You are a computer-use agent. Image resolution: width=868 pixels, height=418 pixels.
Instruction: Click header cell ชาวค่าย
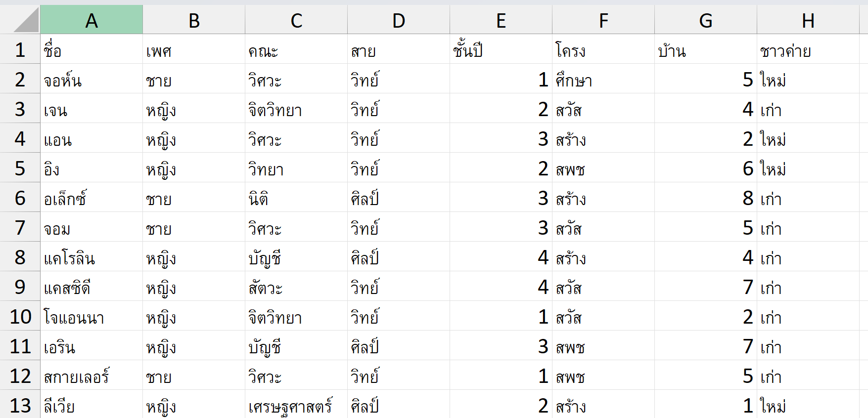tap(808, 49)
